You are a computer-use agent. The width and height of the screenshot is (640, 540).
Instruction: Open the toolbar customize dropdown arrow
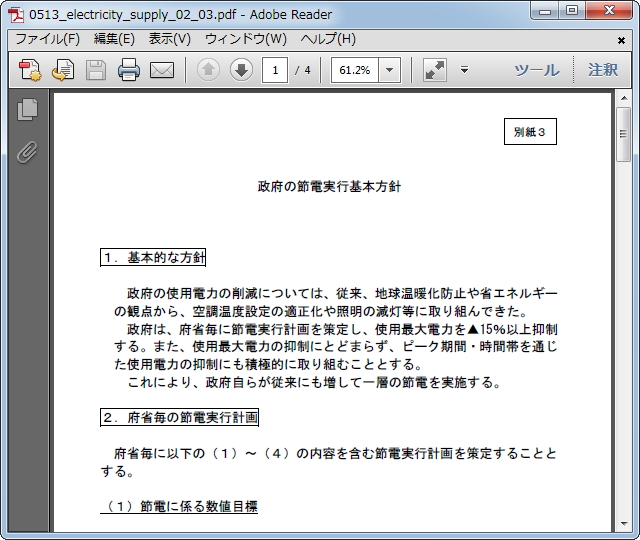click(x=464, y=70)
